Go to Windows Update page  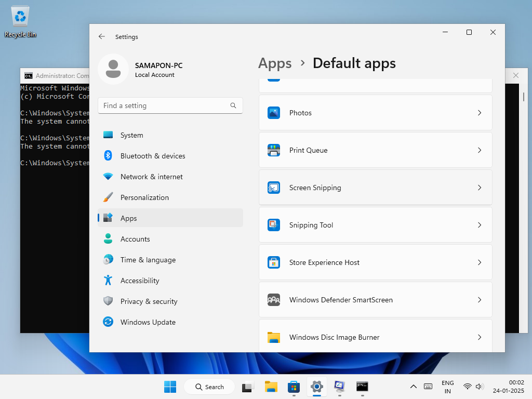pos(170,322)
